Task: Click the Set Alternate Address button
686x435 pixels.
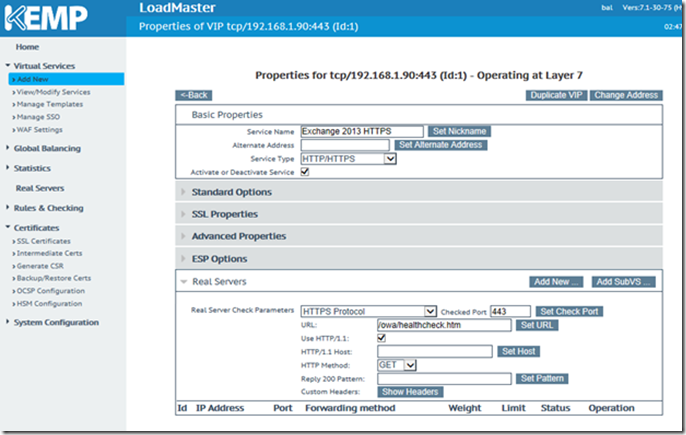Action: 441,145
